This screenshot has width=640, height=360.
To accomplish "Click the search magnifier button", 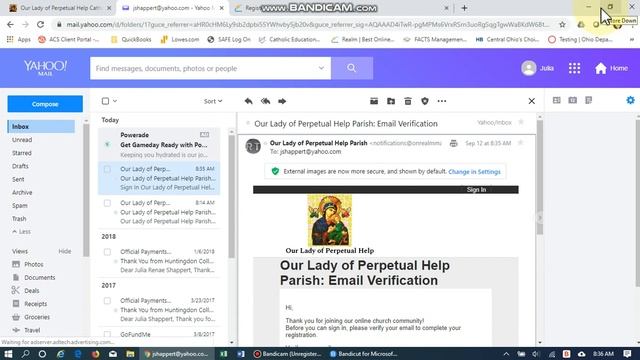I will tap(352, 68).
